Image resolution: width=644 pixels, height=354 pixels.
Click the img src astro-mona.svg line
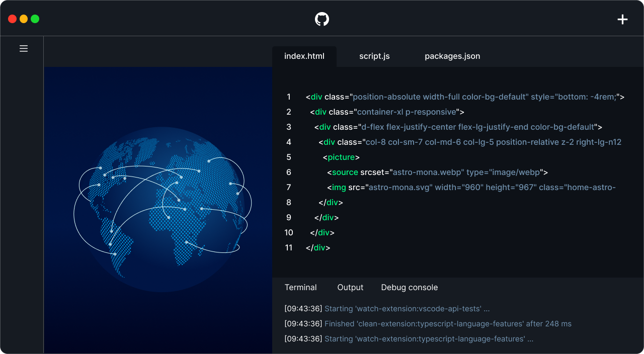click(471, 188)
